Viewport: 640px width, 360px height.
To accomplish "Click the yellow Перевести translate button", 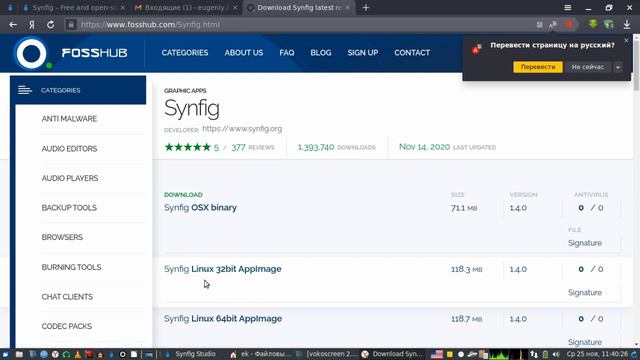I will coord(538,67).
